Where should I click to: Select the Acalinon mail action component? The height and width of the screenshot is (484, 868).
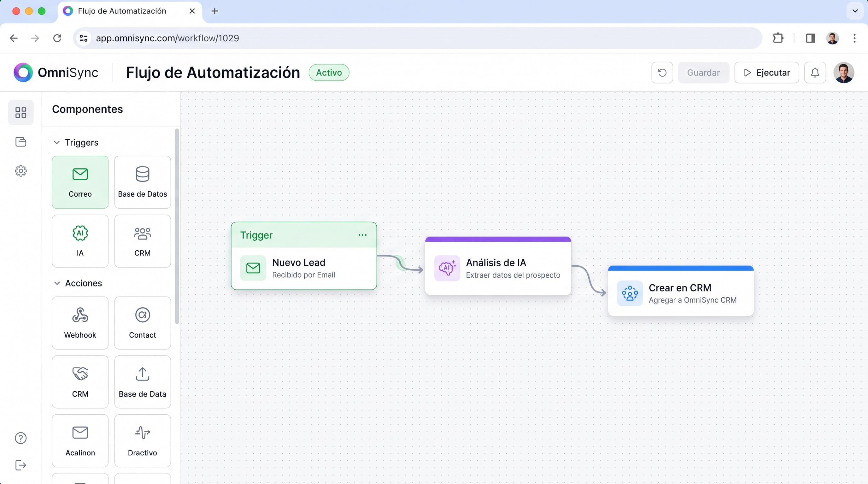(80, 441)
